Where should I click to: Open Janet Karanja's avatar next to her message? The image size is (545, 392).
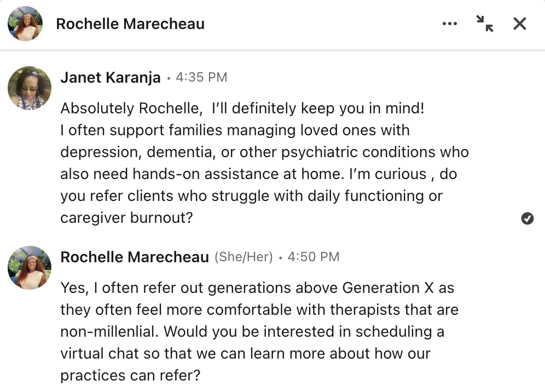tap(30, 88)
